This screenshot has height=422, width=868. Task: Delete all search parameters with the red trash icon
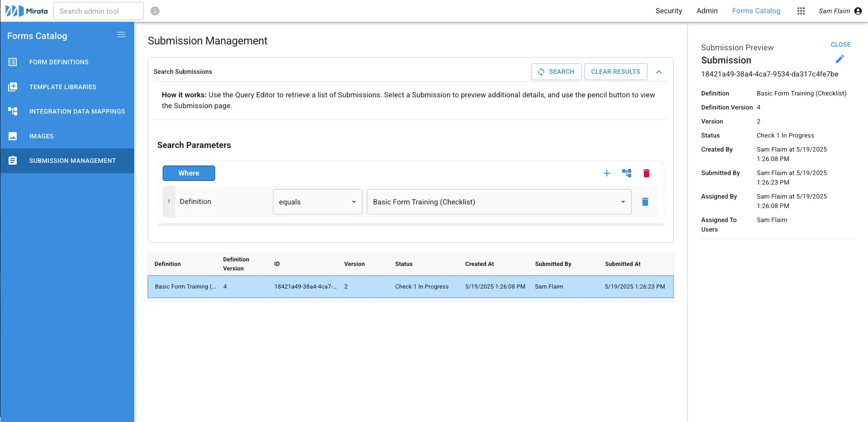(646, 173)
